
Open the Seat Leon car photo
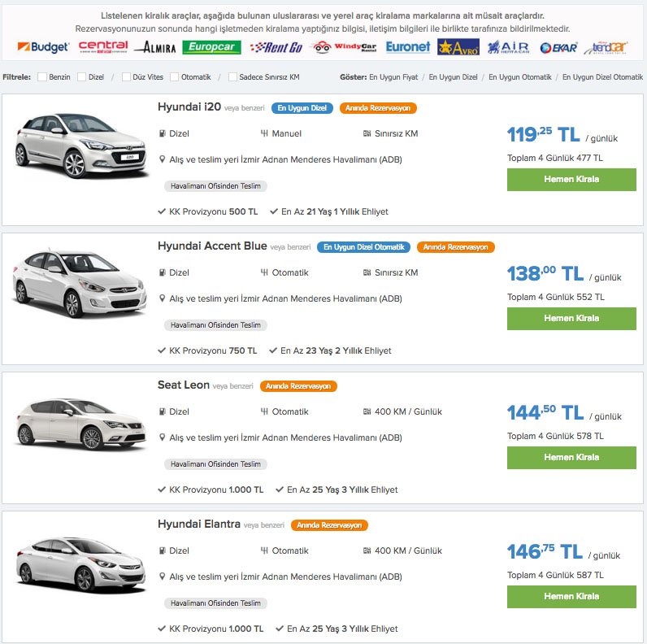tap(80, 424)
